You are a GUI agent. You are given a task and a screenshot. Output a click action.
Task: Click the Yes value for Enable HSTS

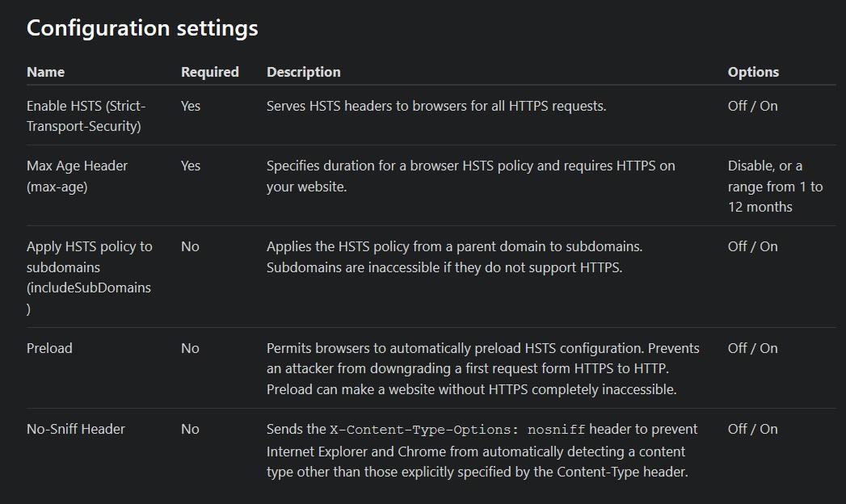191,106
